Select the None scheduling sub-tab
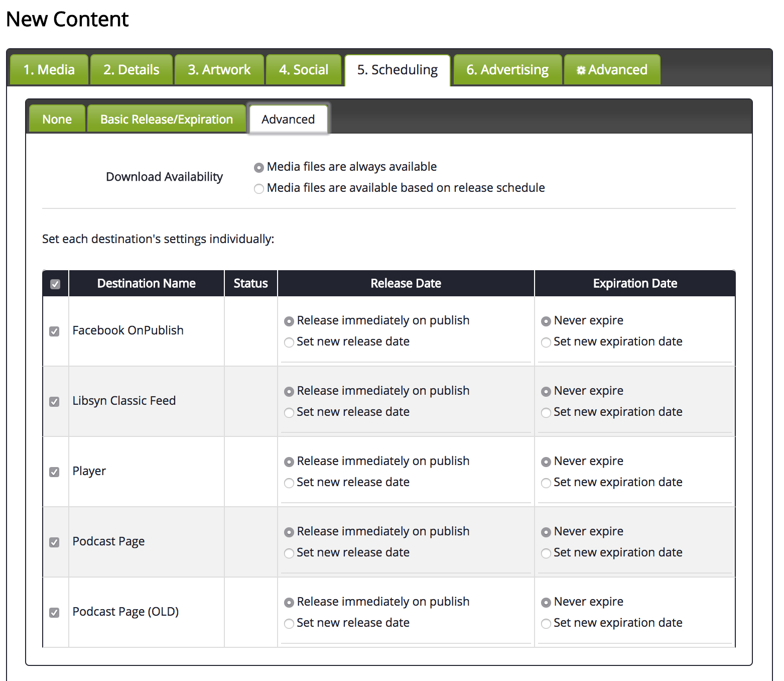This screenshot has width=784, height=681. pyautogui.click(x=57, y=120)
